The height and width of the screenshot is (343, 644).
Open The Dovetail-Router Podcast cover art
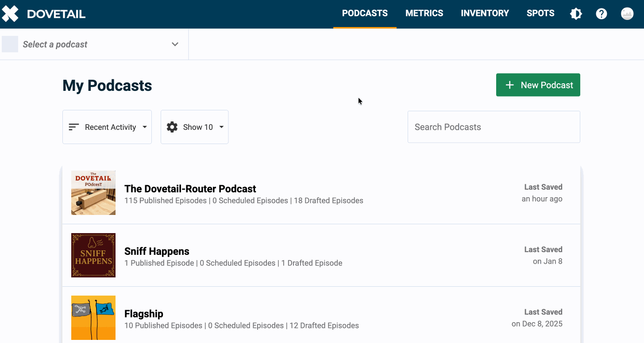tap(93, 193)
